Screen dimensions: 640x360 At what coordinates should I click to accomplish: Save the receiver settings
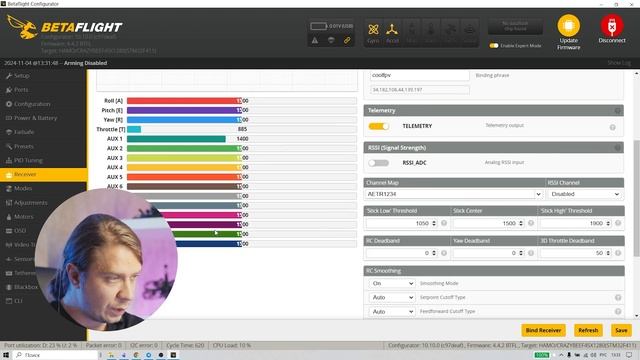621,330
